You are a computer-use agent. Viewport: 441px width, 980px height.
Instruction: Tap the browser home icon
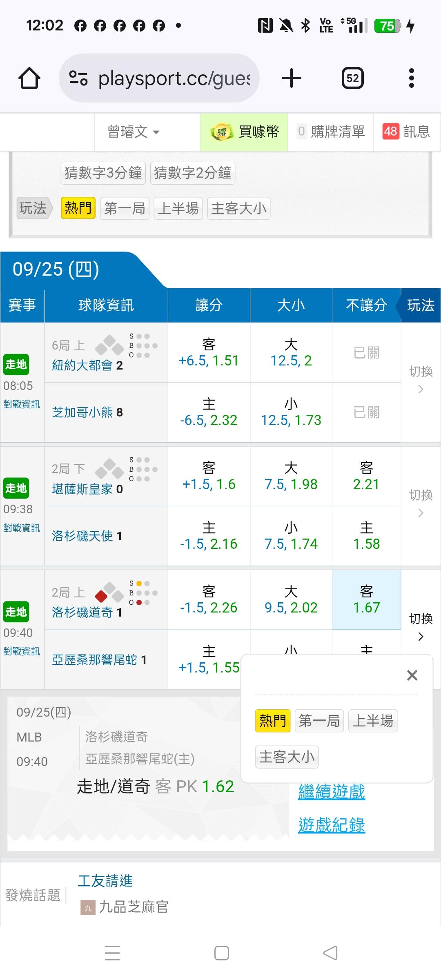29,78
